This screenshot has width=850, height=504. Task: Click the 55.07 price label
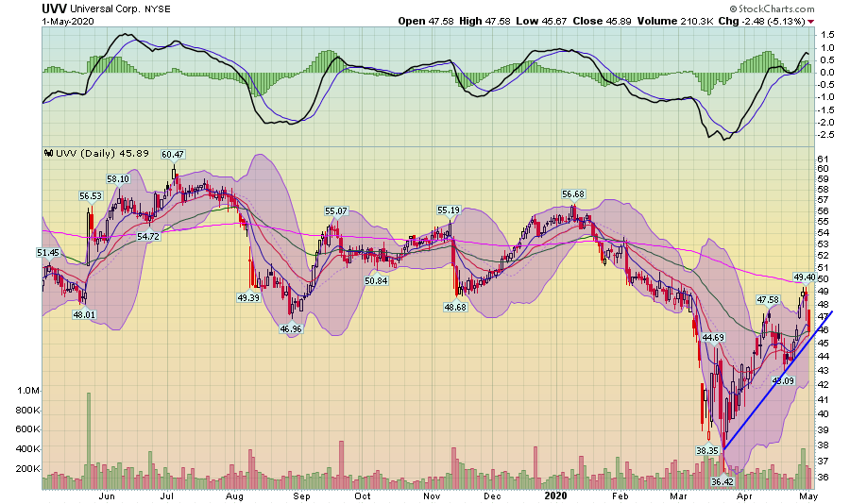[x=336, y=210]
